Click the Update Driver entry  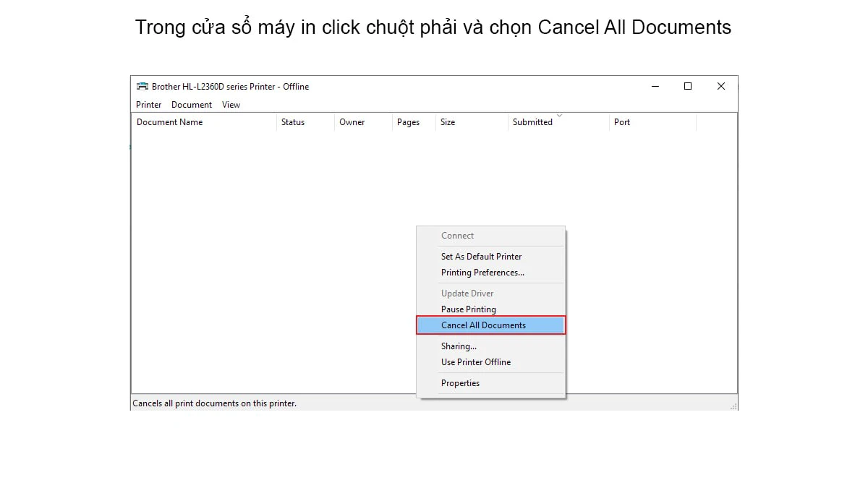click(x=490, y=294)
